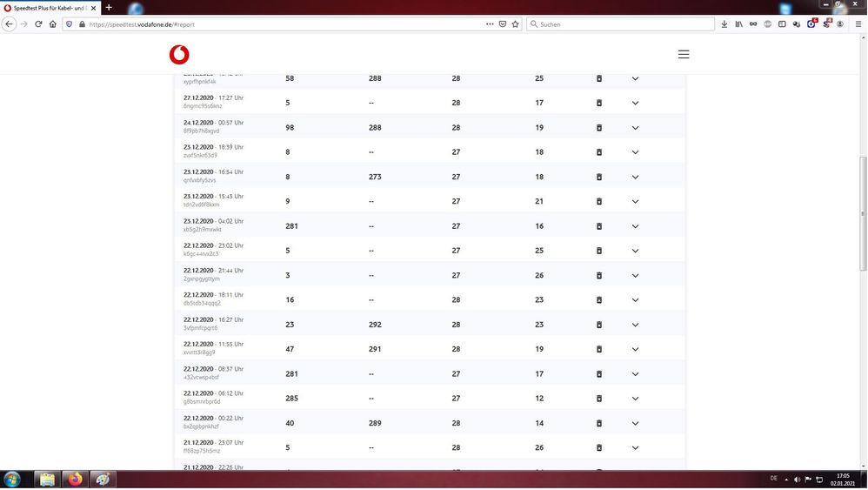
Task: Focus the speedtest.vodafone.de address bar
Action: [283, 24]
